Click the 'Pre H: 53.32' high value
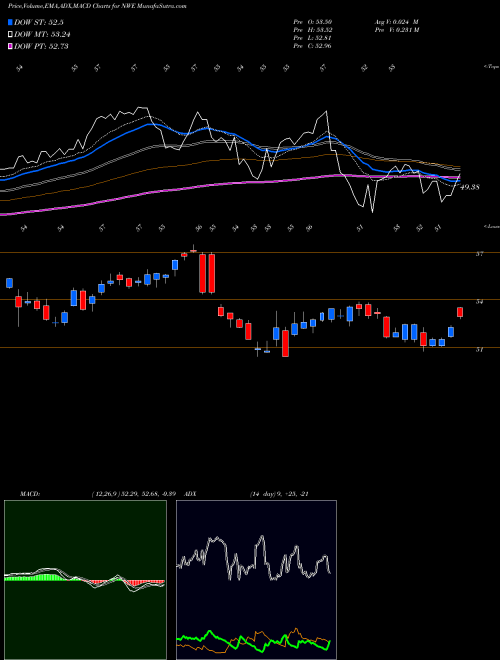Screen dimensions: 500x660 [313, 30]
